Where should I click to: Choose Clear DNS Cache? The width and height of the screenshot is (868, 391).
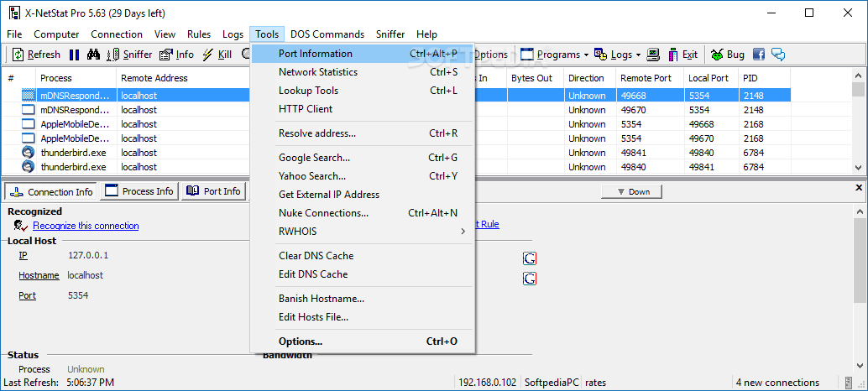(x=362, y=256)
